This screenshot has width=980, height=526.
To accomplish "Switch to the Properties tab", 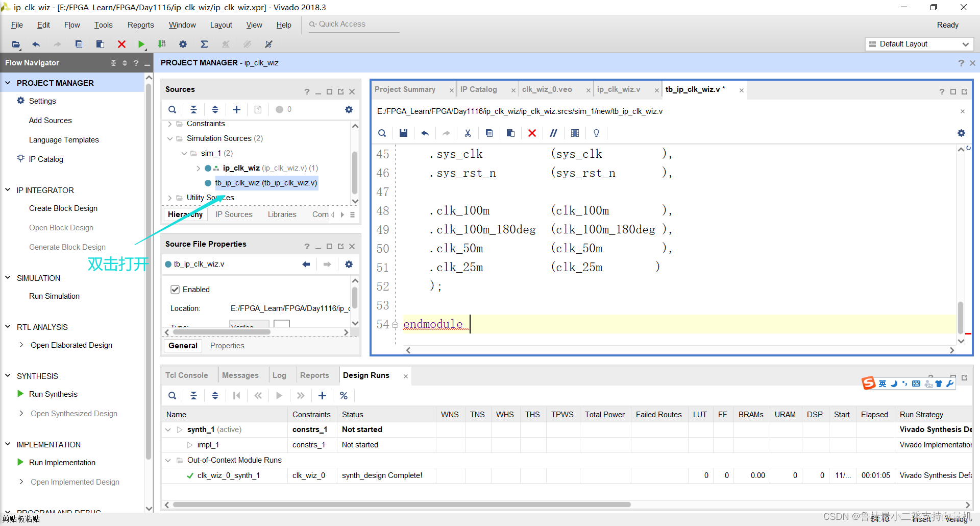I will click(227, 346).
